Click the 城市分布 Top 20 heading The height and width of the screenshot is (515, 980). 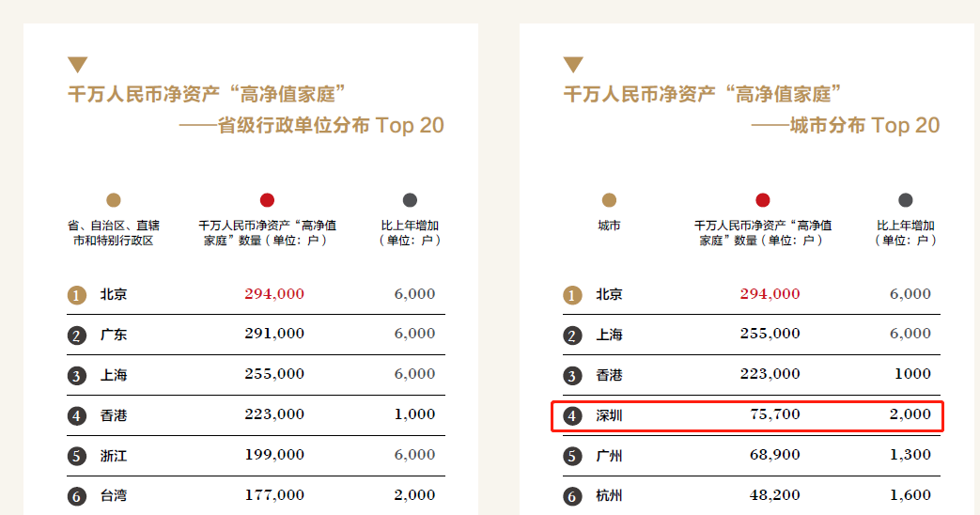click(845, 125)
